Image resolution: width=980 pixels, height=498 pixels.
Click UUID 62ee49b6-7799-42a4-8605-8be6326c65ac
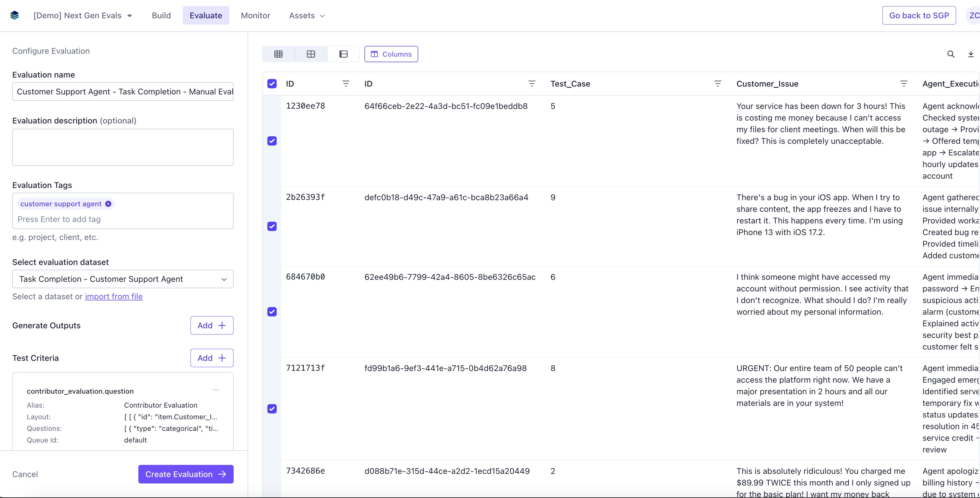[x=450, y=277]
